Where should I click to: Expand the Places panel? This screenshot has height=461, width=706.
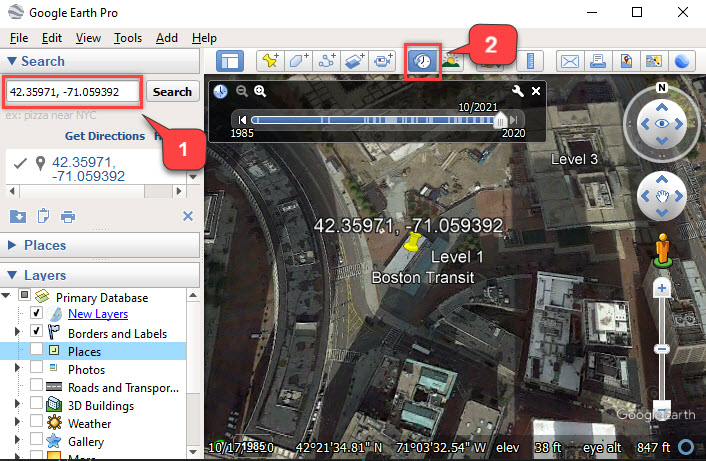pyautogui.click(x=12, y=245)
